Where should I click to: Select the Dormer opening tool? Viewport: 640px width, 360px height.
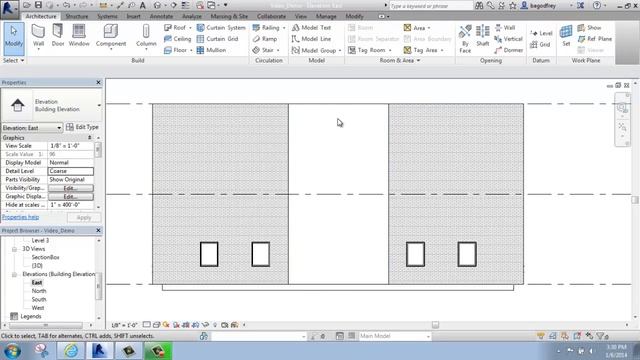508,50
